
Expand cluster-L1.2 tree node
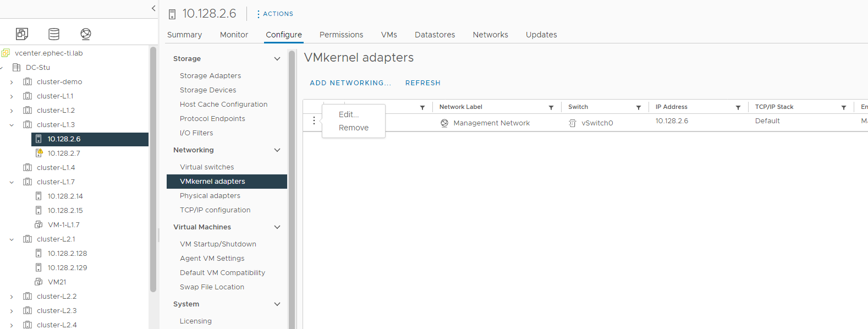point(12,111)
